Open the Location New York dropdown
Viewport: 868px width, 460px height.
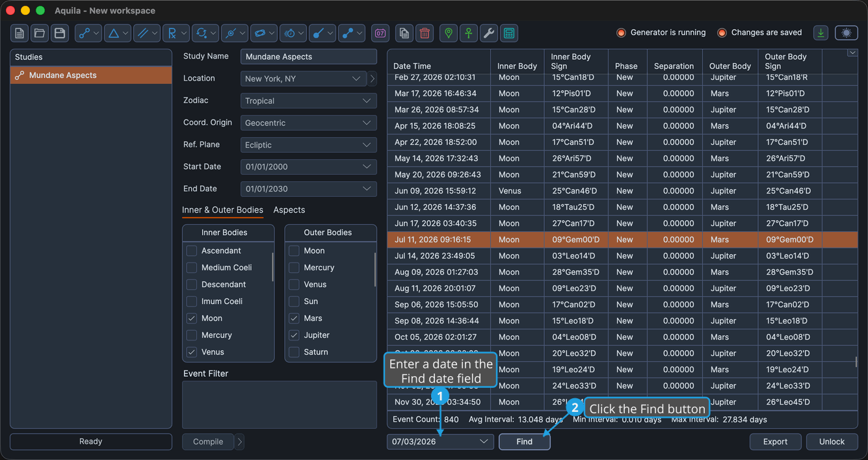point(303,79)
